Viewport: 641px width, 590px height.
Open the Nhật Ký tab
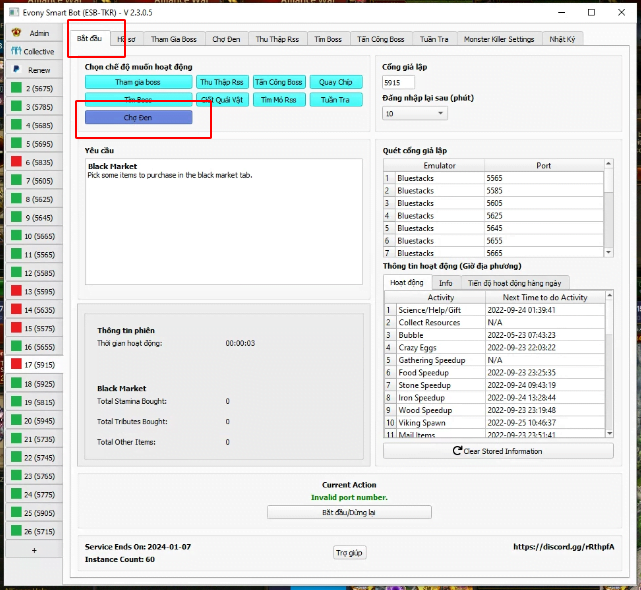(x=562, y=39)
